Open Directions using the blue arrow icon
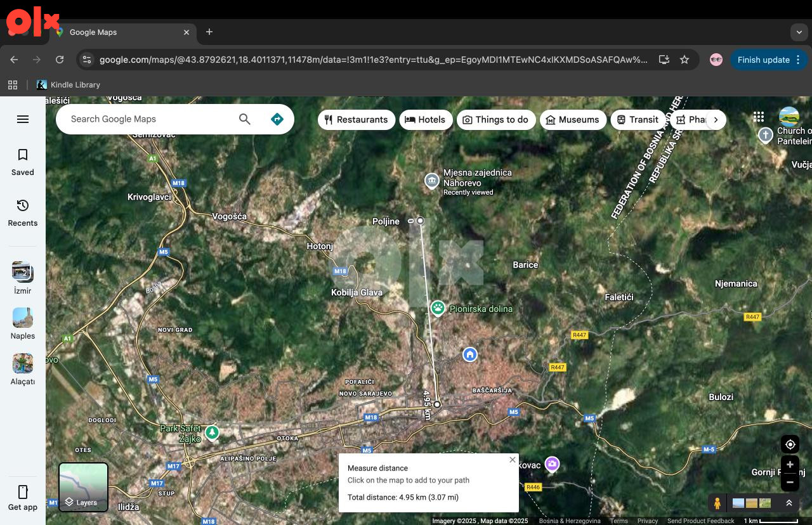The height and width of the screenshot is (525, 812). (277, 119)
